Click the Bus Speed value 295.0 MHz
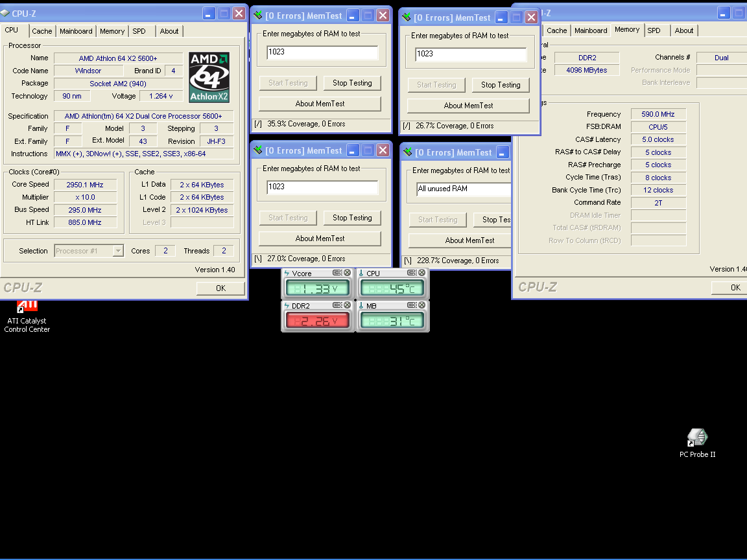 pyautogui.click(x=85, y=210)
